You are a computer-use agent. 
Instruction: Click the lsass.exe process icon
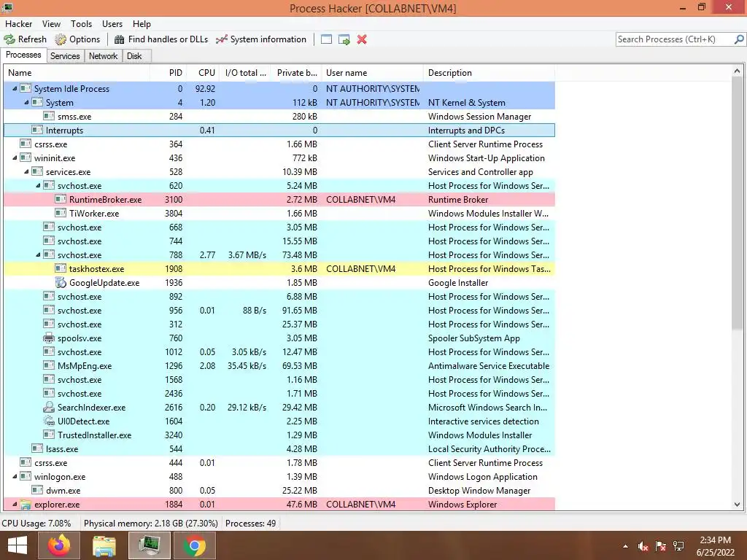tap(37, 448)
